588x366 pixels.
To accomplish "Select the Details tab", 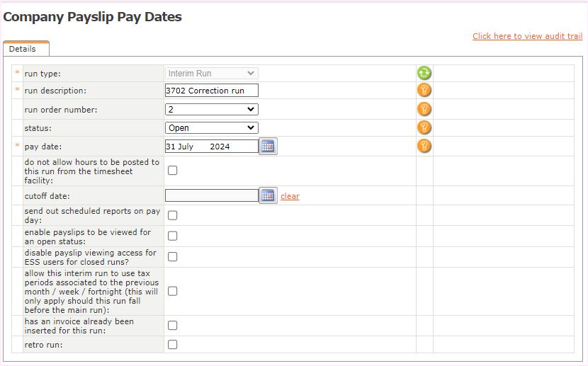I will point(23,49).
